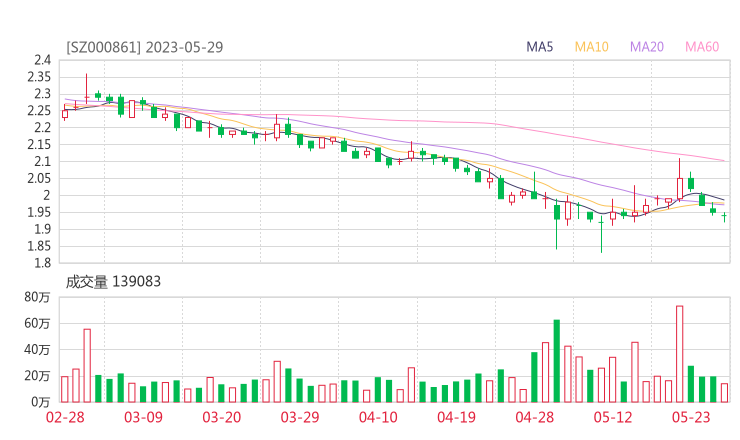Click the '40万' volume axis label
Image resolution: width=740 pixels, height=440 pixels.
(37, 350)
